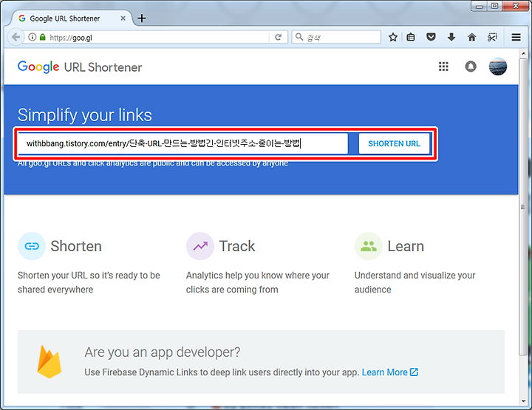The width and height of the screenshot is (532, 410).
Task: Bookmark this page with star icon
Action: pos(393,37)
